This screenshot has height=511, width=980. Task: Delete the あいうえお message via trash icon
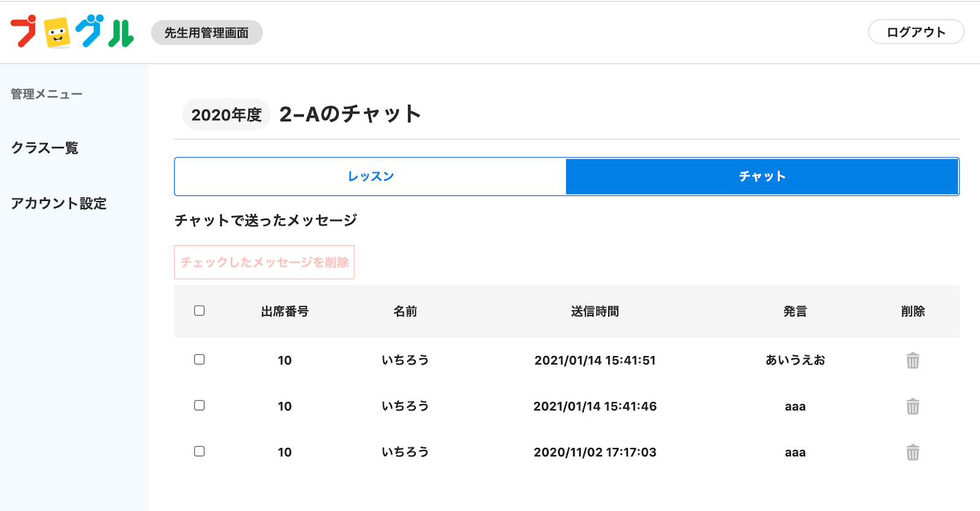tap(913, 360)
